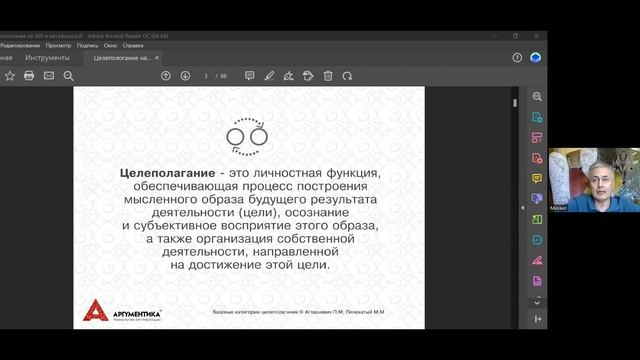Click the stamp tool icon
Screen dimensions: 640x360
308,76
